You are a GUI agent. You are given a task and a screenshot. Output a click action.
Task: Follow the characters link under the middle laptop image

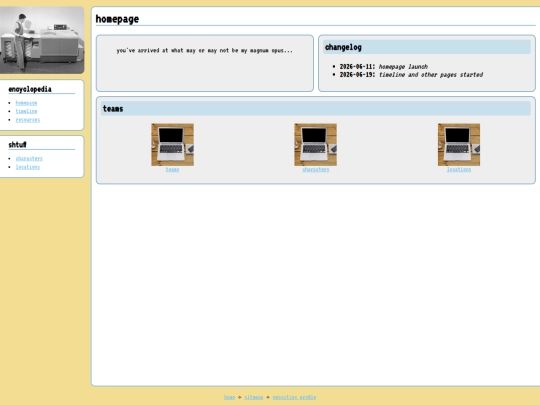315,169
